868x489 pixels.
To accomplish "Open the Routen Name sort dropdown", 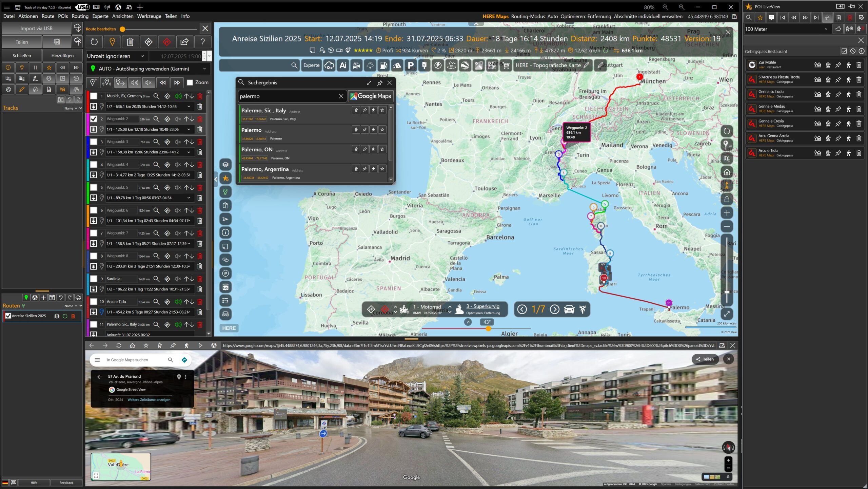I will click(71, 306).
